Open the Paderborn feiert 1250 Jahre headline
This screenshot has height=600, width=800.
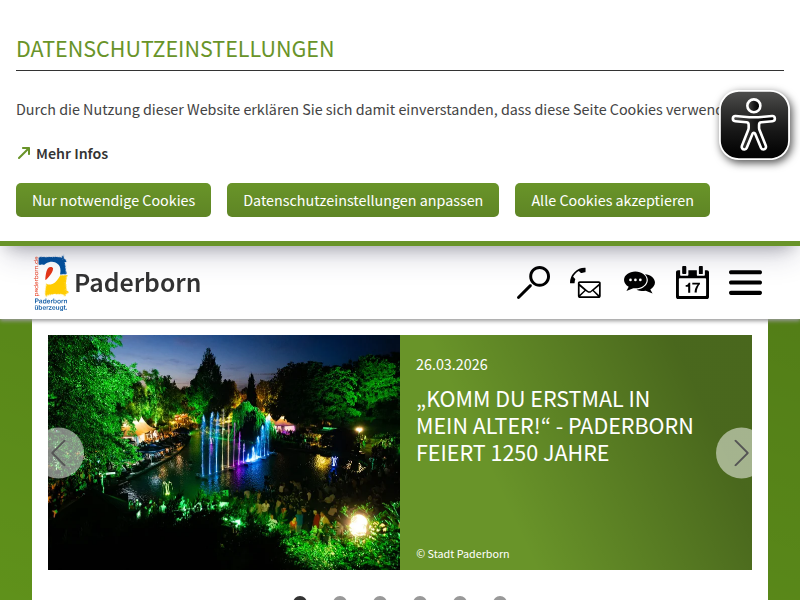(x=554, y=426)
